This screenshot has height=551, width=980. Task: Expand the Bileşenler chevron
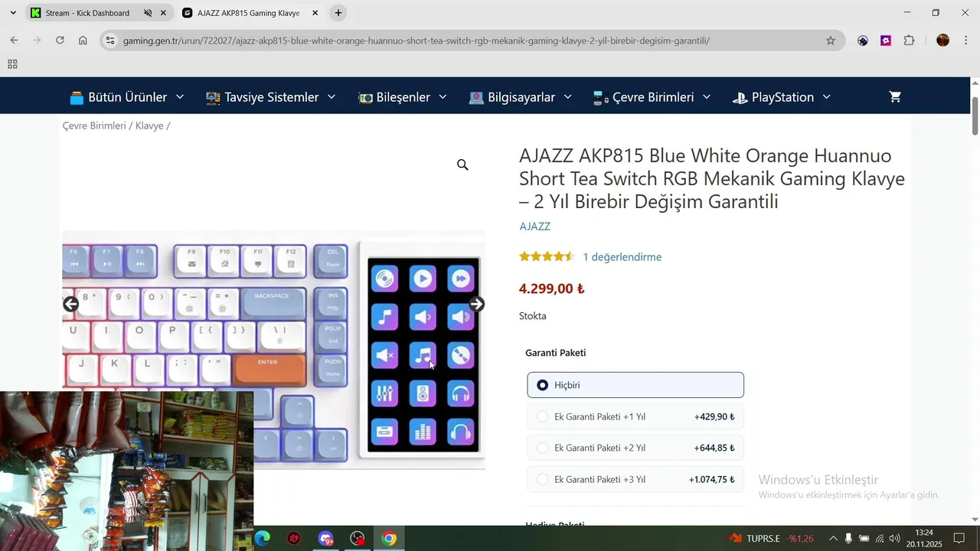click(443, 97)
